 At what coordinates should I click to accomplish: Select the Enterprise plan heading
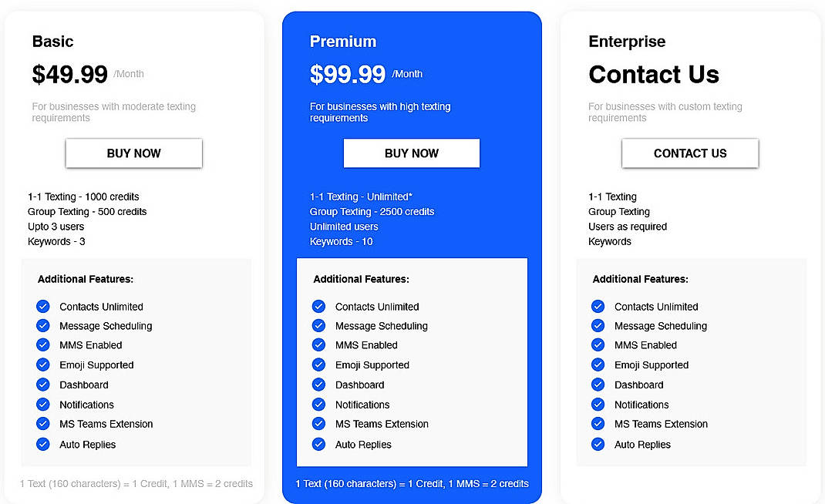627,42
